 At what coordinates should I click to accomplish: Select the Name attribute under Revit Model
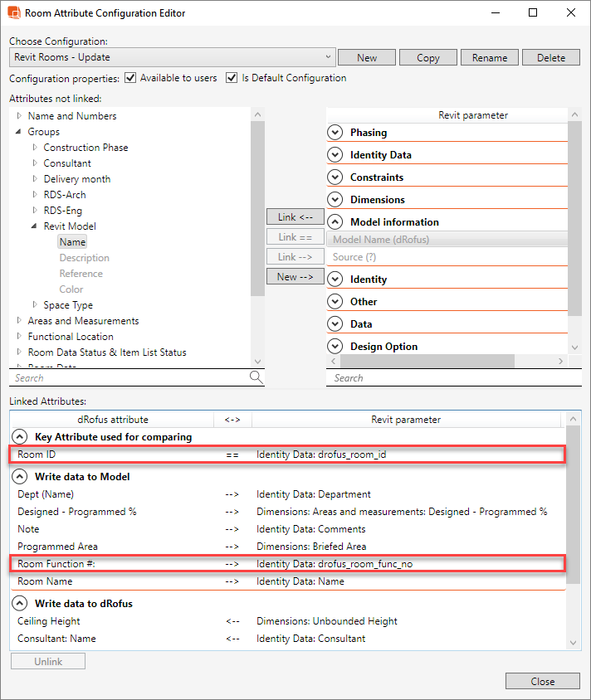pos(72,242)
